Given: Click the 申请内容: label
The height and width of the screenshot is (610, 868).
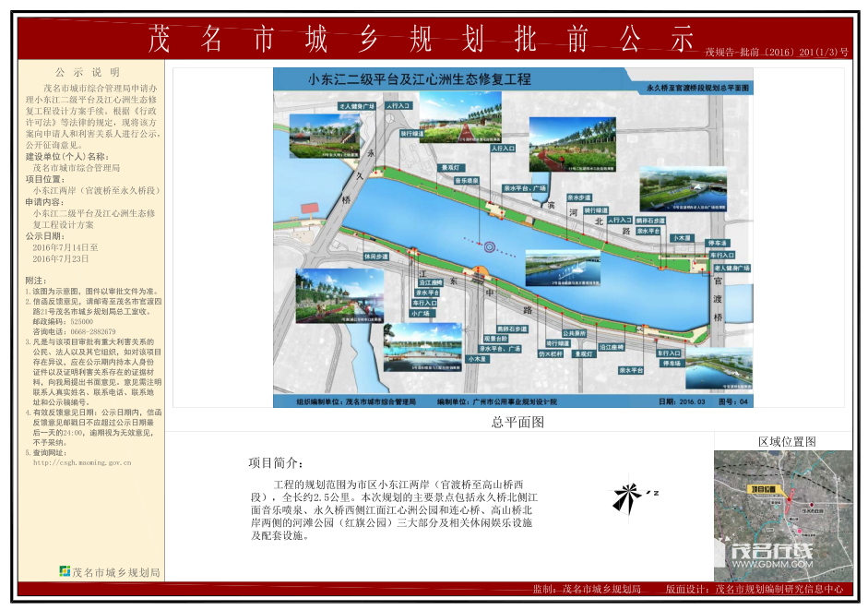Looking at the screenshot, I should pos(45,202).
